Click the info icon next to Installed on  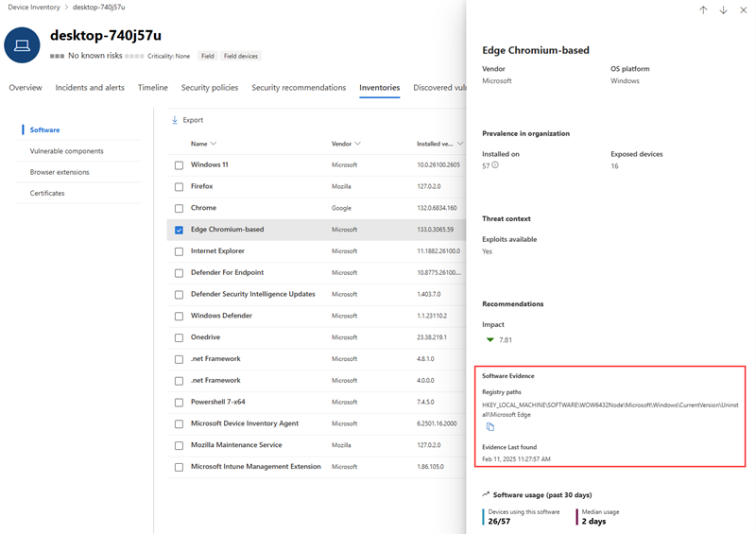click(x=496, y=165)
